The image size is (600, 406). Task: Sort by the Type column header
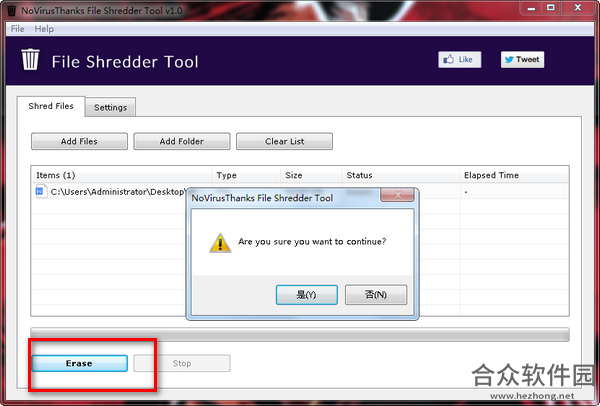point(246,175)
